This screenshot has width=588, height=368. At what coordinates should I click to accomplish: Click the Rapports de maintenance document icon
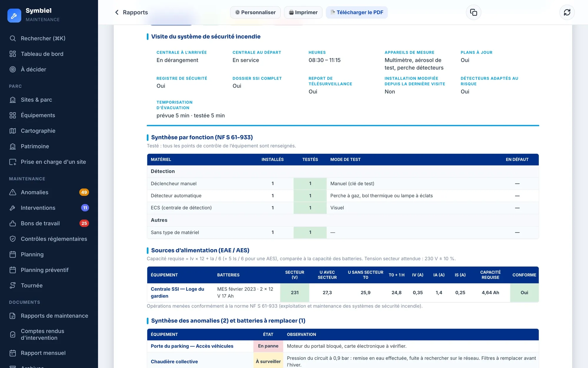[x=13, y=316]
